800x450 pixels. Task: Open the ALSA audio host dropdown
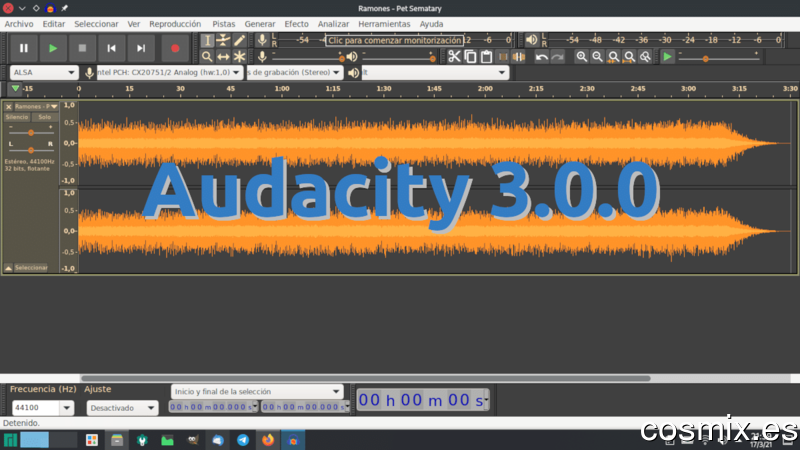pyautogui.click(x=44, y=72)
